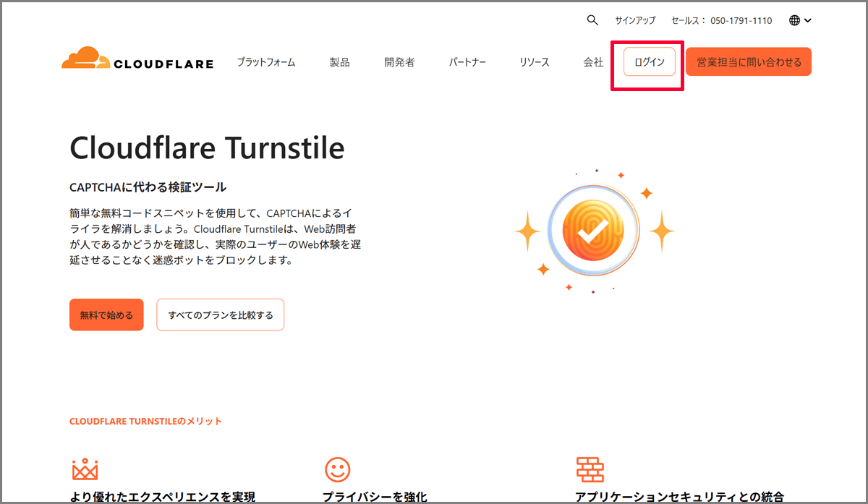Click すべてのプランを比較する button

[x=221, y=315]
